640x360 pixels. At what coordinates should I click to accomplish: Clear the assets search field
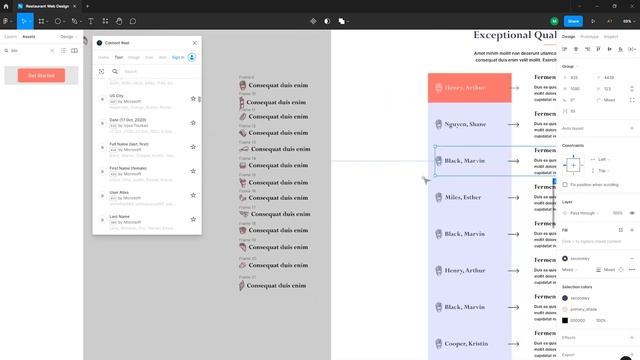pyautogui.click(x=52, y=51)
